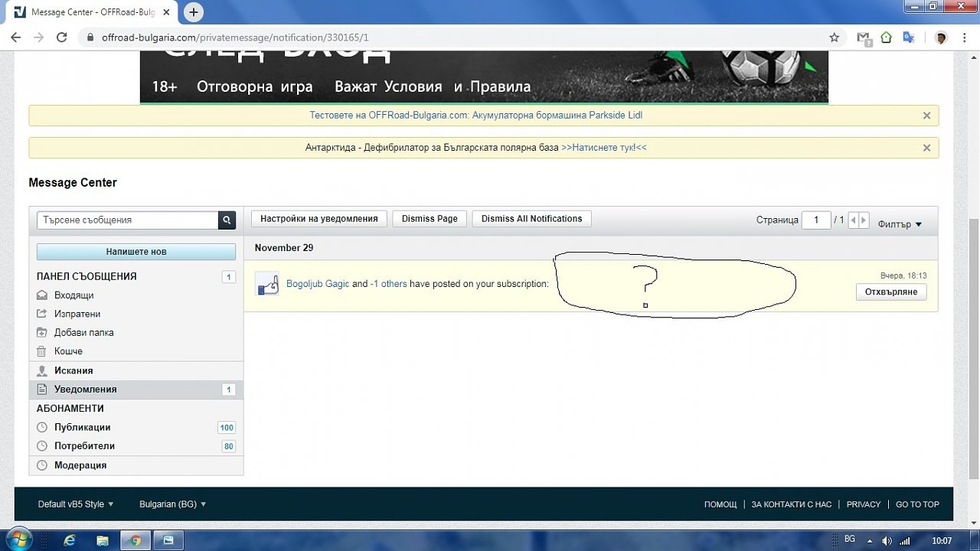Open the Chrome profile avatar
The height and width of the screenshot is (551, 980).
click(x=941, y=37)
